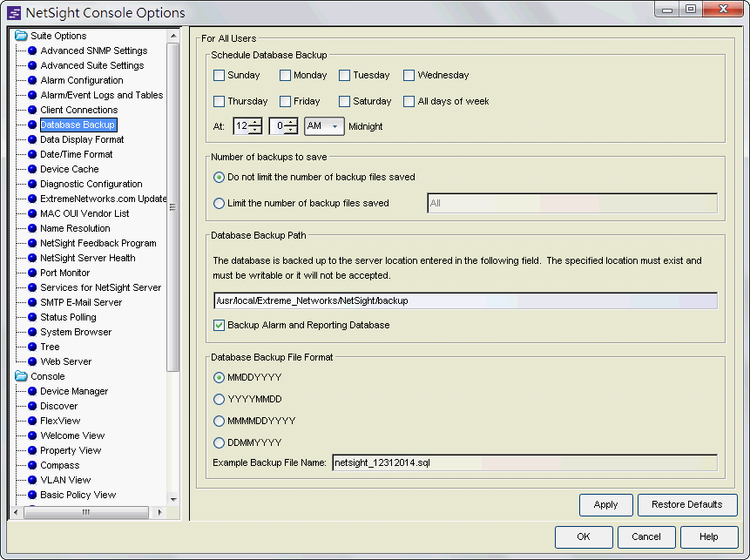Click blue bullet icon beside Database Backup

click(32, 125)
